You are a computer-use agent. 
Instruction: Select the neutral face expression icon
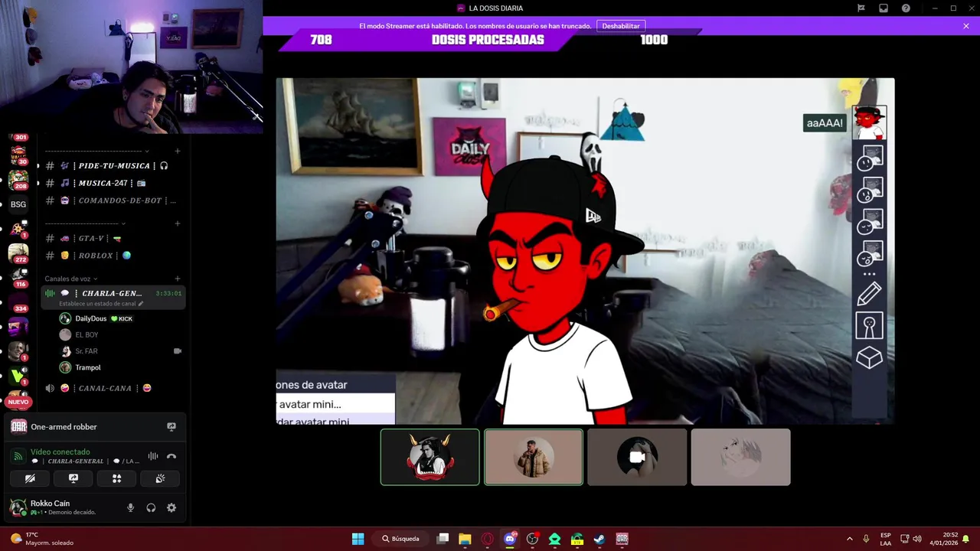(x=869, y=158)
